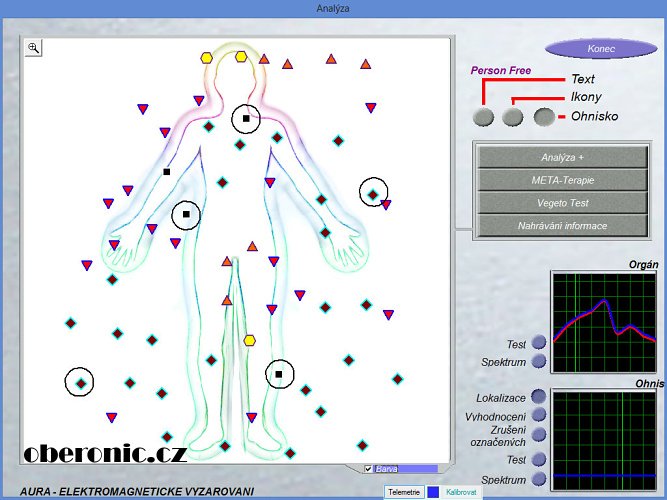Open Vegeto Test
667x500 pixels.
(562, 203)
